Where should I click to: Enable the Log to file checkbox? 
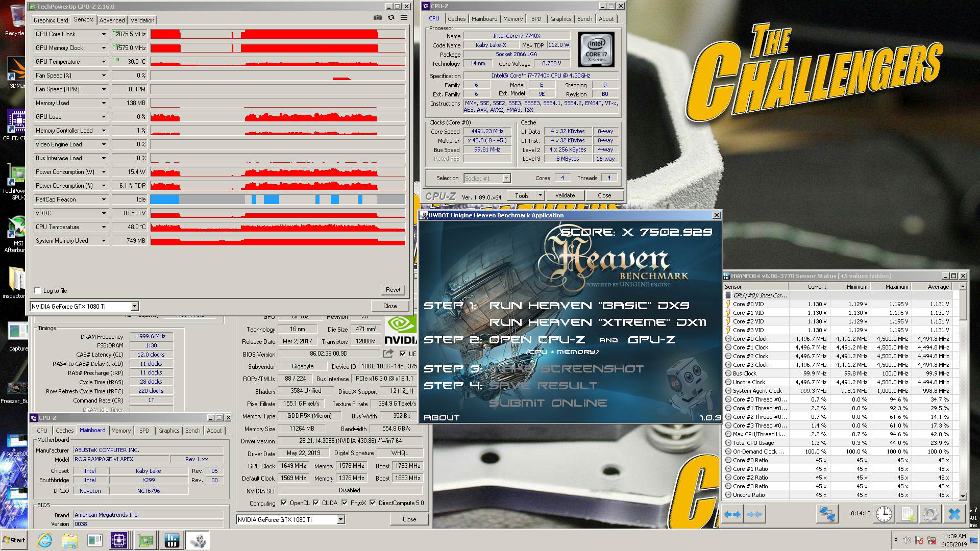pyautogui.click(x=37, y=290)
